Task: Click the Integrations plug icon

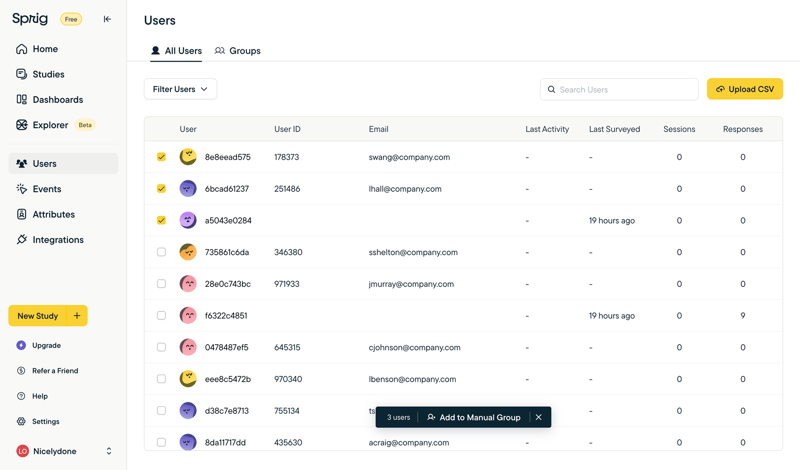Action: (x=21, y=239)
